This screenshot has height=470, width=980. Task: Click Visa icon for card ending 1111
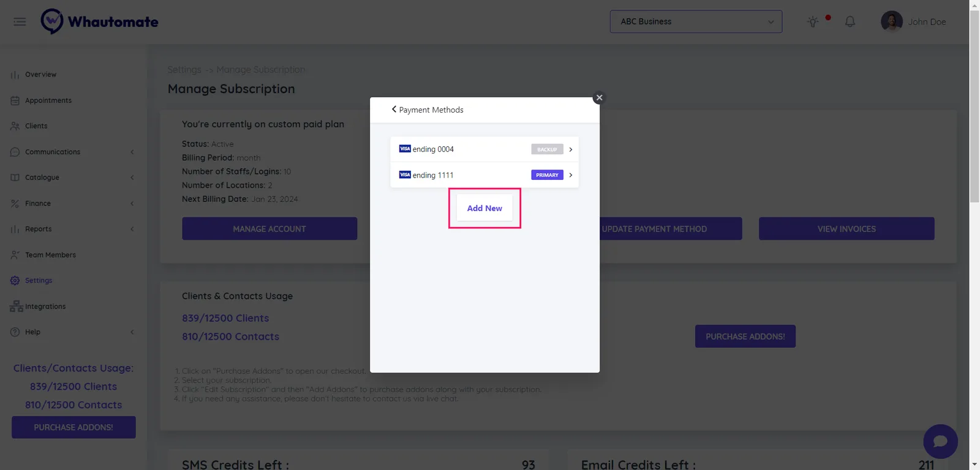(x=405, y=174)
